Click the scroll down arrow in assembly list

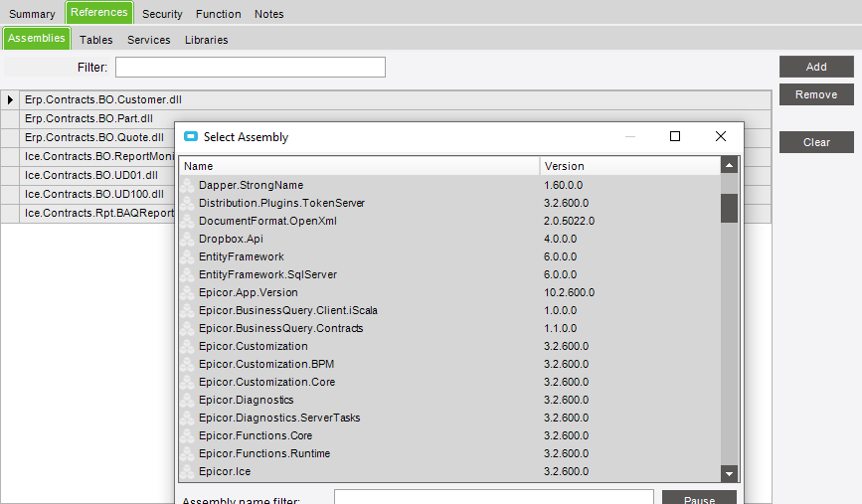(729, 473)
